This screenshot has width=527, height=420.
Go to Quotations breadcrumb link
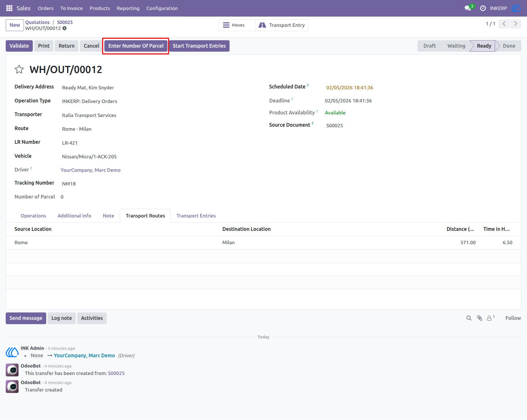click(x=37, y=22)
